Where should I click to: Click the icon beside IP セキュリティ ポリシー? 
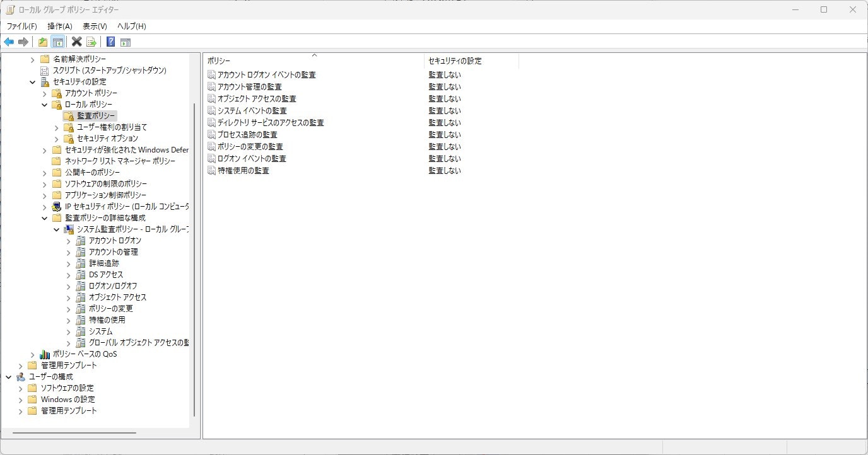pyautogui.click(x=57, y=206)
